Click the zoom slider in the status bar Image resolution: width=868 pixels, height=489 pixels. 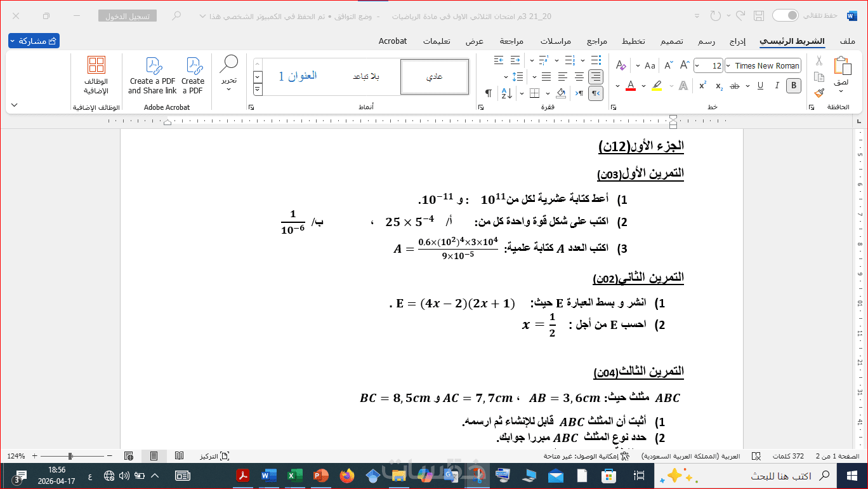coord(70,456)
